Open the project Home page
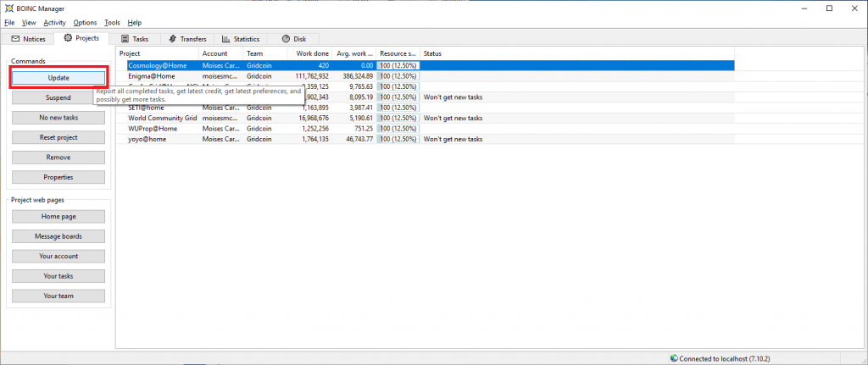This screenshot has width=868, height=365. tap(58, 216)
